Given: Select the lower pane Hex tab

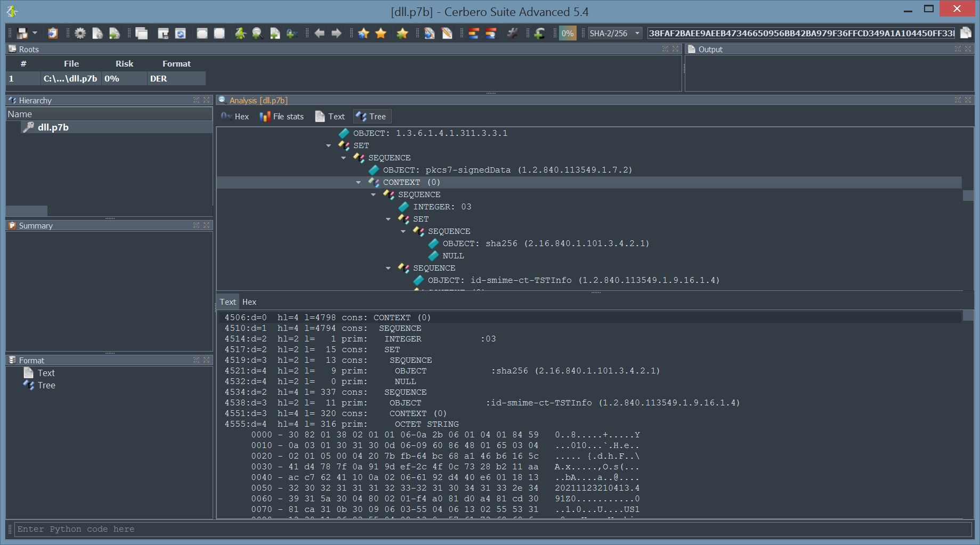Looking at the screenshot, I should click(x=249, y=302).
